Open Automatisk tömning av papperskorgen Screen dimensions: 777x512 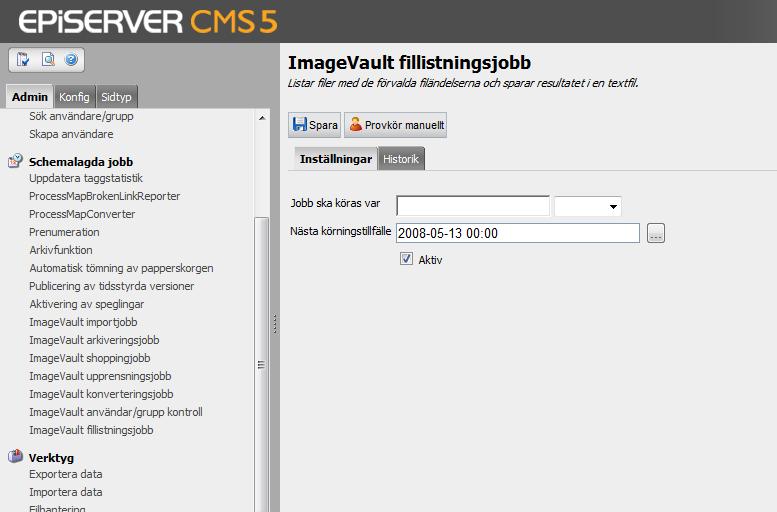tap(121, 268)
